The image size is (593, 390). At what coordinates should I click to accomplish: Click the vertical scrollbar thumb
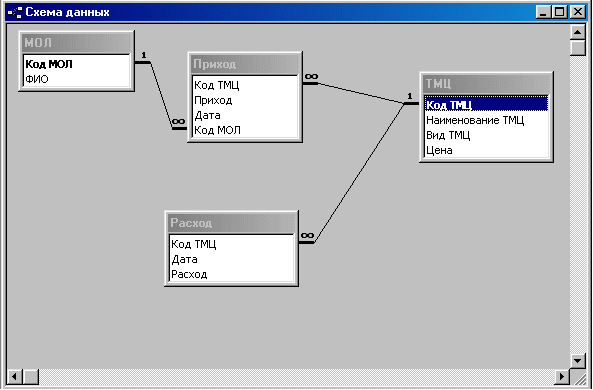coord(577,48)
